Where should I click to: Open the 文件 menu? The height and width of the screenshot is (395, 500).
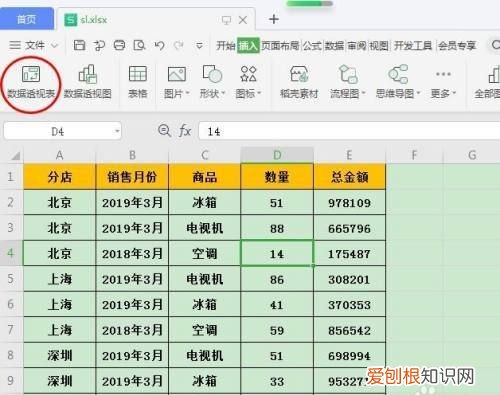pos(35,45)
